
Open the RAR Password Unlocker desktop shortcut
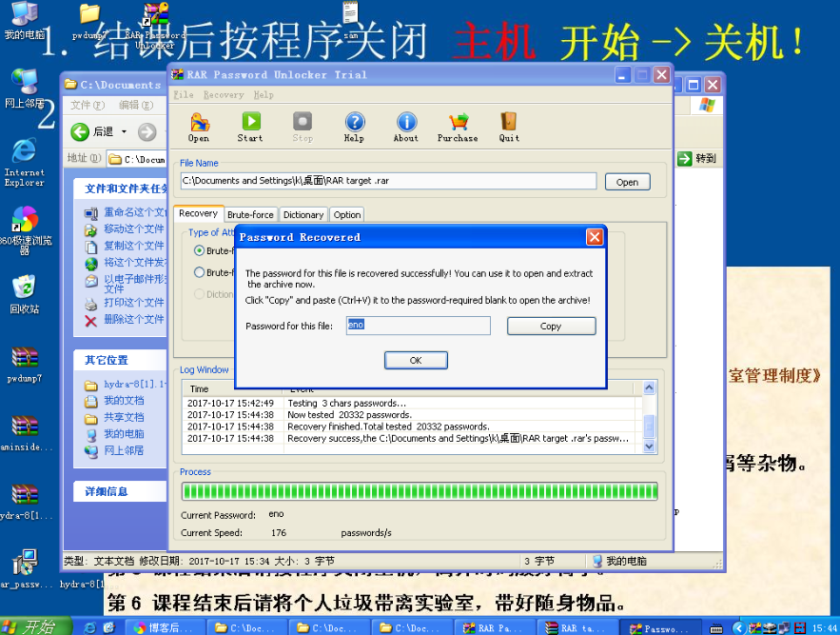(x=156, y=26)
